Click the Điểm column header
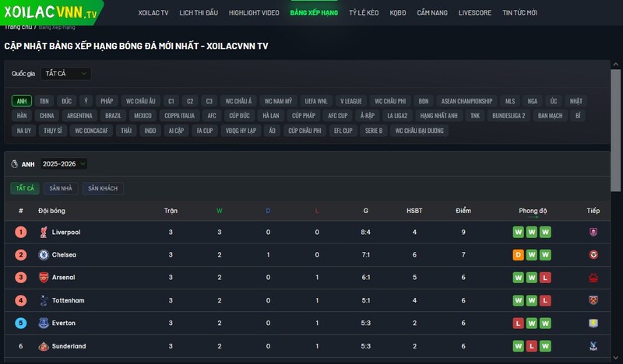The image size is (623, 364). 463,211
